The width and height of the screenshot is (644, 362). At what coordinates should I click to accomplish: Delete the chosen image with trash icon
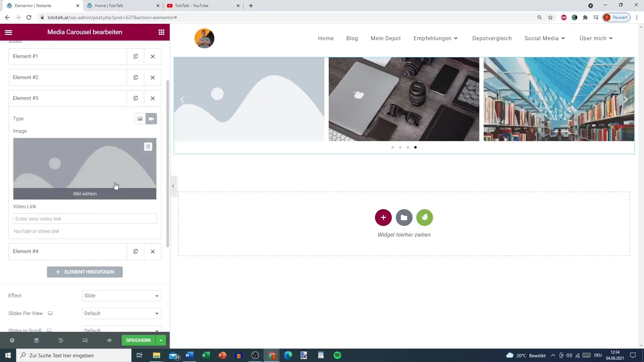click(x=148, y=146)
